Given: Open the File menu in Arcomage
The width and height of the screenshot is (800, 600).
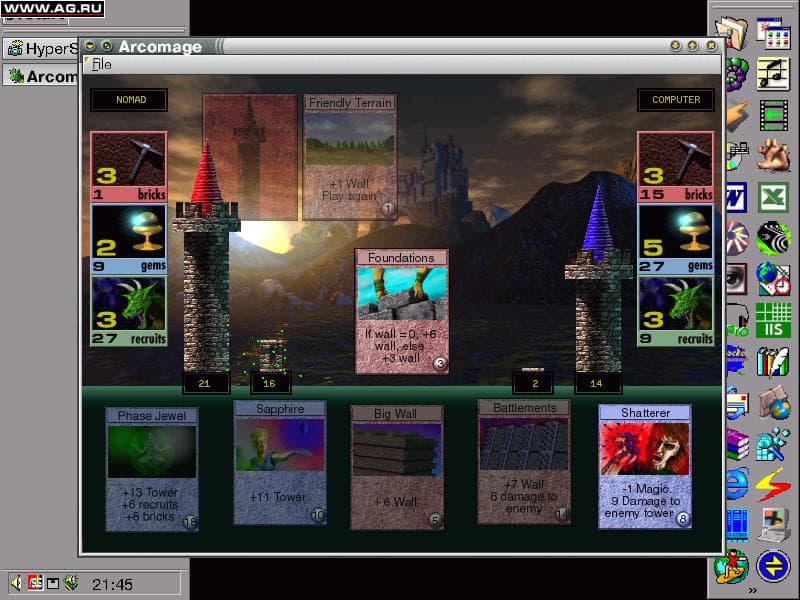Looking at the screenshot, I should point(102,65).
